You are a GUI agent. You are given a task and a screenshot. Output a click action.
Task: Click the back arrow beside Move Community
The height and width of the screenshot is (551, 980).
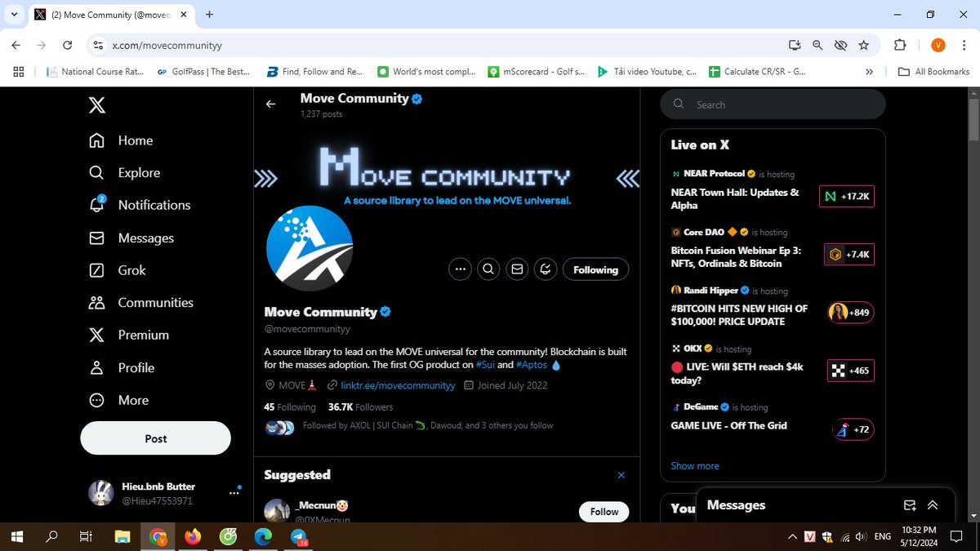(x=270, y=104)
